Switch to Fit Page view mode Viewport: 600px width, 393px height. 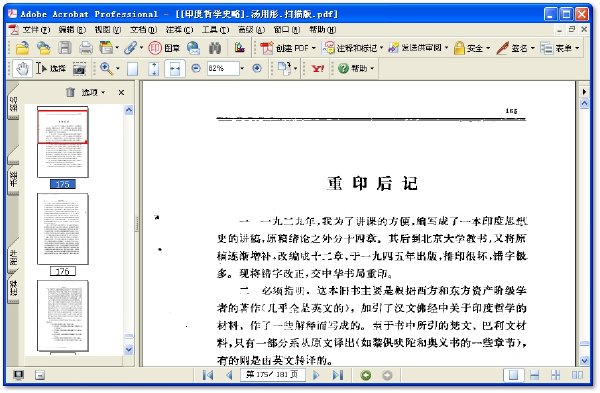154,69
